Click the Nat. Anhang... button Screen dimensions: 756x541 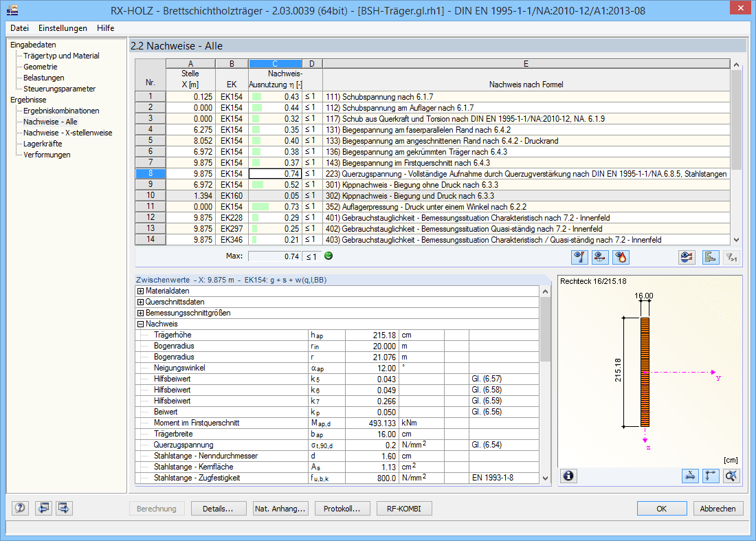pos(280,509)
